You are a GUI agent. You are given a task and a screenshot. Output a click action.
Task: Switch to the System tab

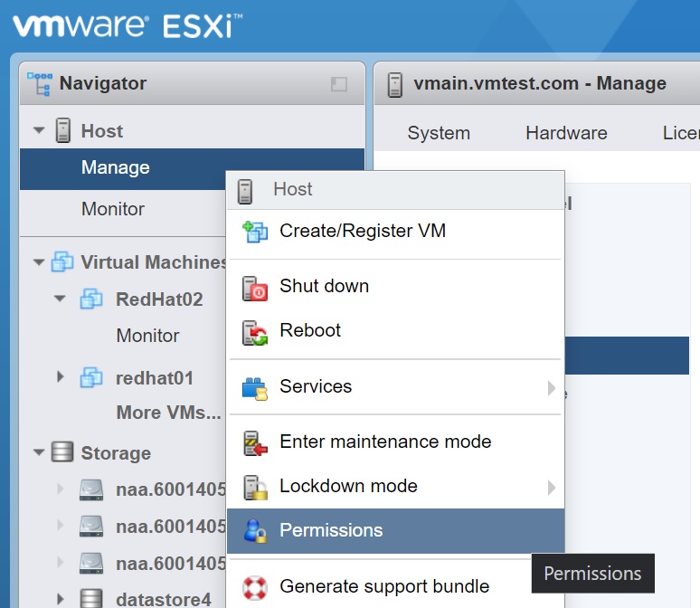point(439,133)
